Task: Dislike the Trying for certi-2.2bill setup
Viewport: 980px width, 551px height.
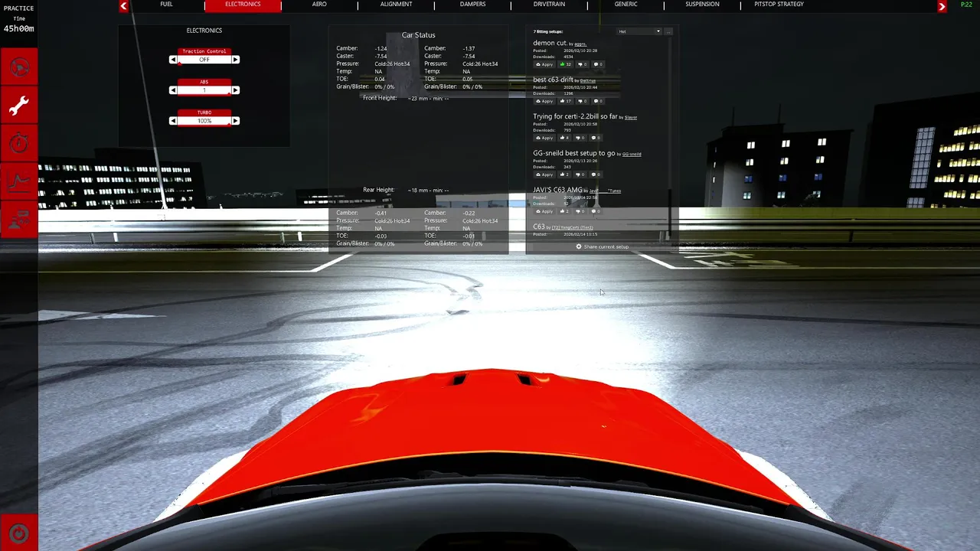Action: 580,138
